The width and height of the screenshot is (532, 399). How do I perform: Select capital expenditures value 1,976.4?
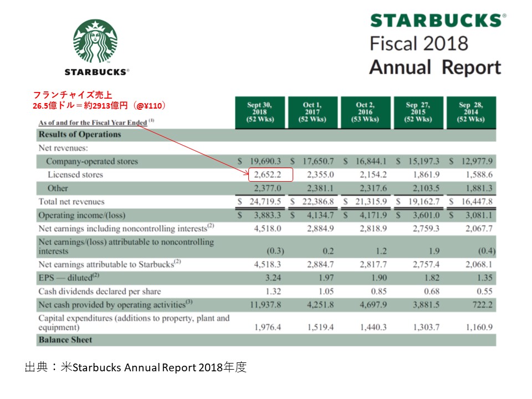[x=268, y=327]
